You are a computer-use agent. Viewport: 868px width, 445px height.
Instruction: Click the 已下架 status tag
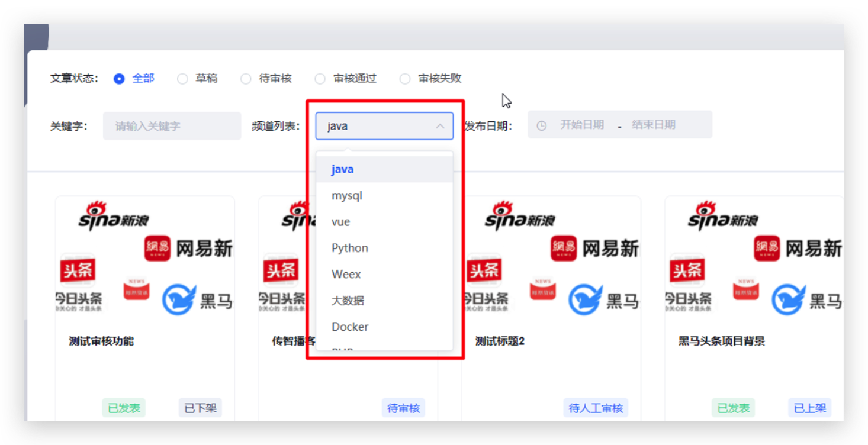tap(200, 408)
